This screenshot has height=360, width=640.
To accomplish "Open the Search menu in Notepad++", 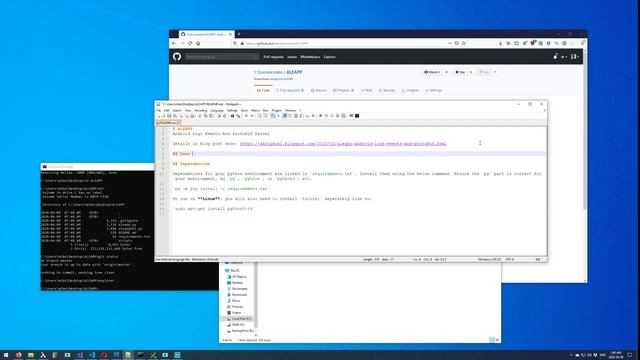I will pyautogui.click(x=177, y=111).
